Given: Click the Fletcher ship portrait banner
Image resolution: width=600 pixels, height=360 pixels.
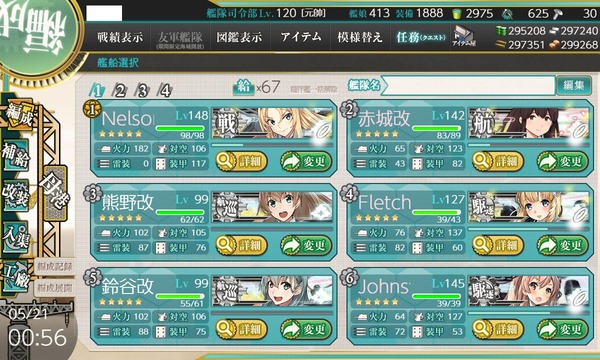Looking at the screenshot, I should [x=529, y=207].
